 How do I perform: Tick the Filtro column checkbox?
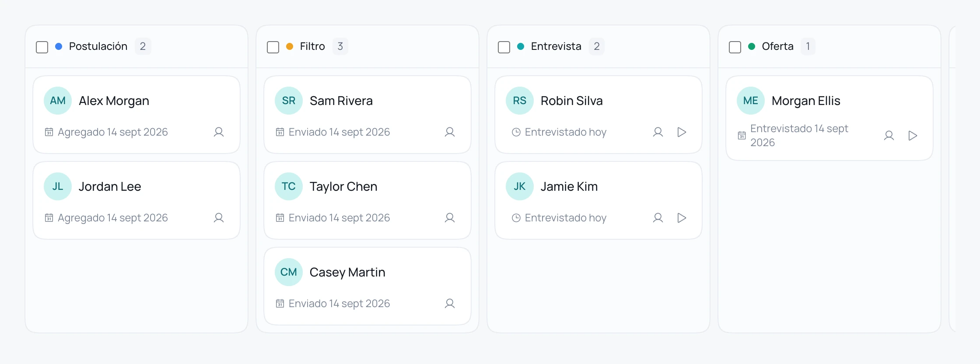(273, 47)
